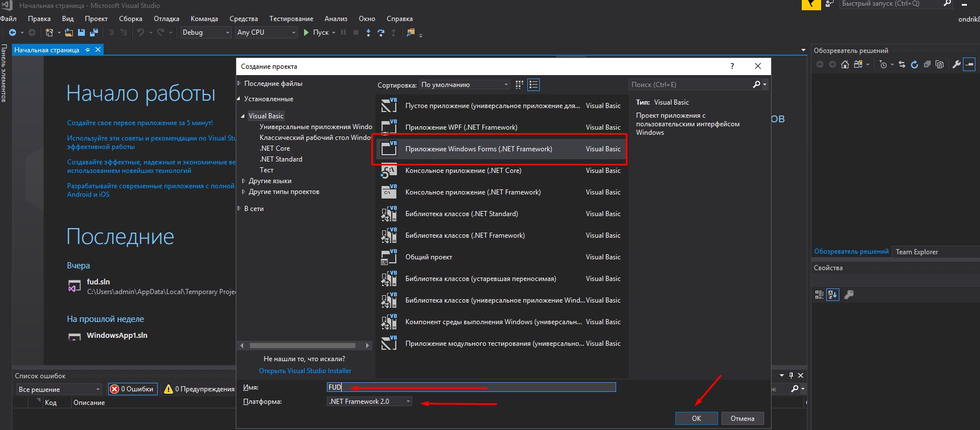Viewport: 980px width, 430px height.
Task: Click the Find in Files toolbar icon
Action: [411, 32]
